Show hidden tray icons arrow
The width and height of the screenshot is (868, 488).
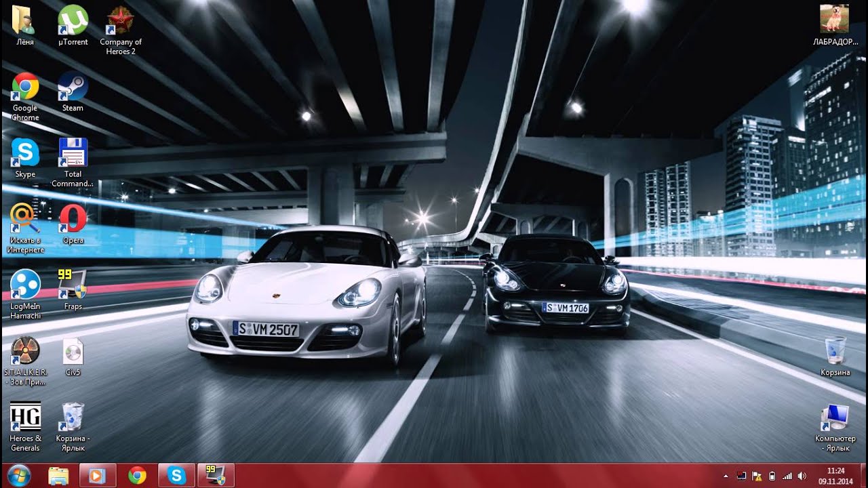(x=726, y=476)
